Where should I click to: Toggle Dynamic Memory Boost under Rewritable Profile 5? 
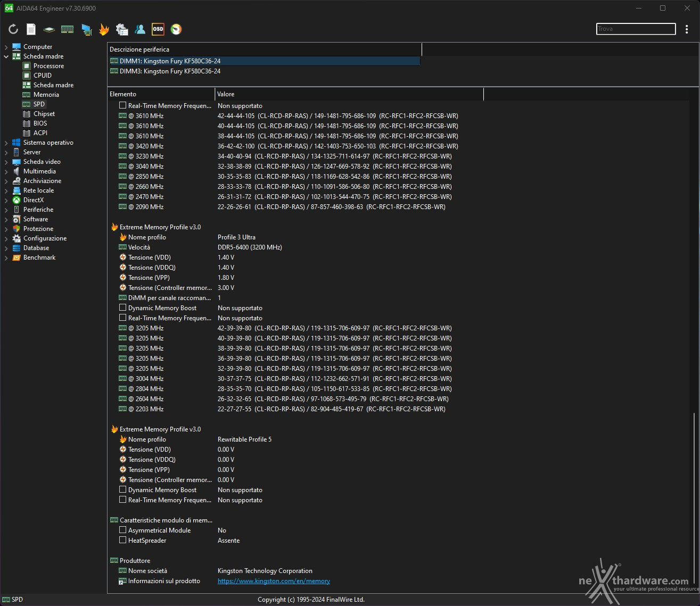tap(123, 490)
